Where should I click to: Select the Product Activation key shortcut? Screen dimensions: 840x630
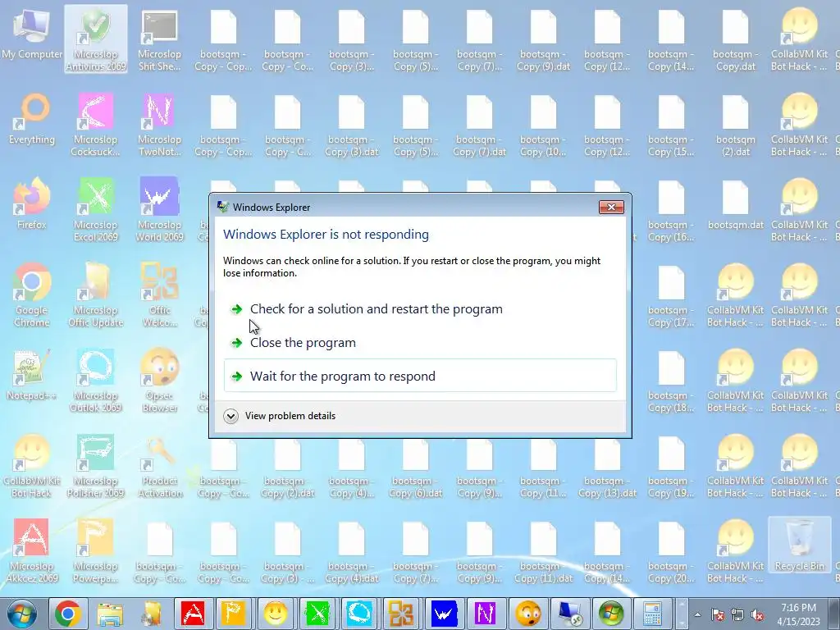click(x=160, y=466)
